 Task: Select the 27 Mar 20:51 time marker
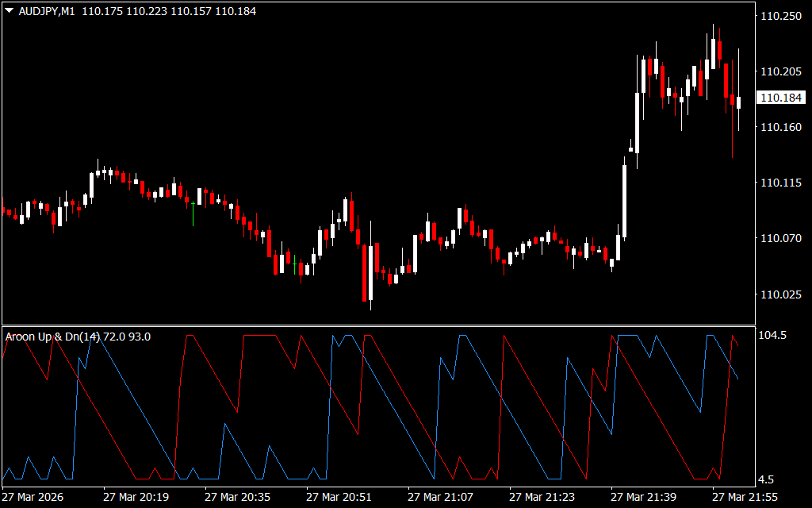(x=339, y=497)
